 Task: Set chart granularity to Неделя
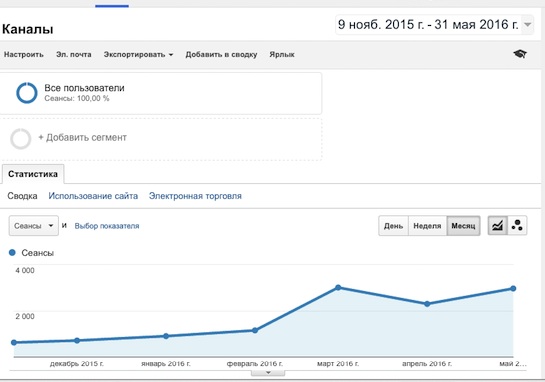tap(427, 226)
